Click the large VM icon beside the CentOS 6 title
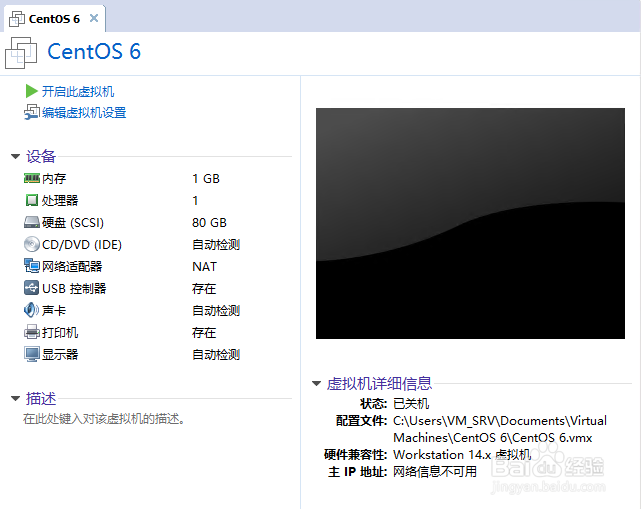The width and height of the screenshot is (641, 509). tap(21, 53)
